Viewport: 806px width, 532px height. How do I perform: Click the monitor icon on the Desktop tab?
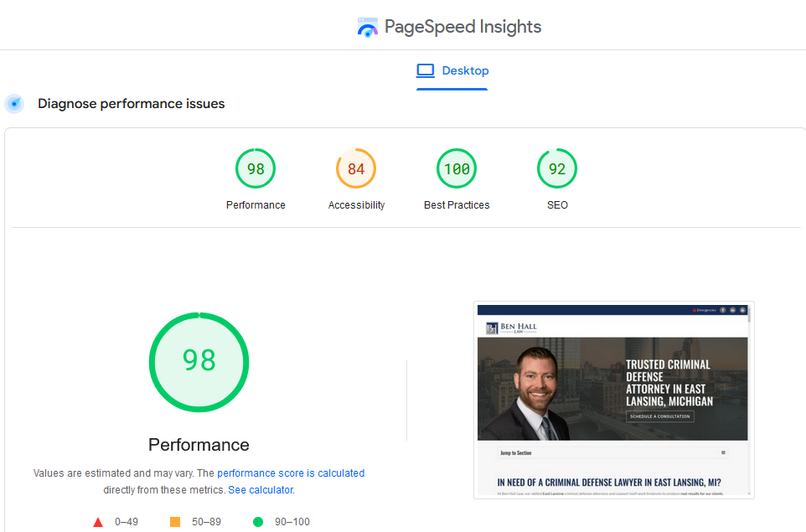coord(426,70)
